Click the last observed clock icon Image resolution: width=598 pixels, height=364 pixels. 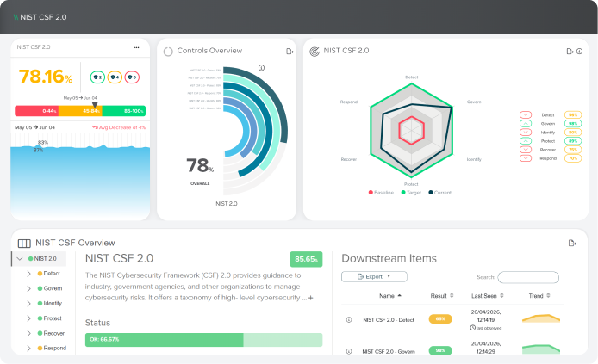tap(473, 328)
